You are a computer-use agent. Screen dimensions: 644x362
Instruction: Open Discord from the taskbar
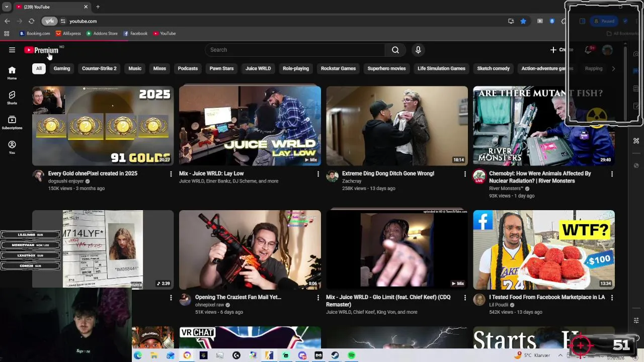pos(302,355)
